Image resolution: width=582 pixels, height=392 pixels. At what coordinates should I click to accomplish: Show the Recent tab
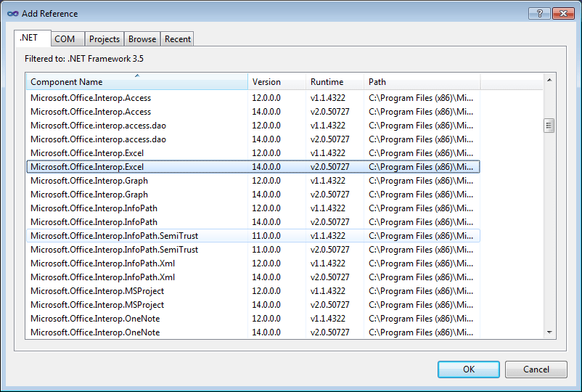tap(177, 39)
